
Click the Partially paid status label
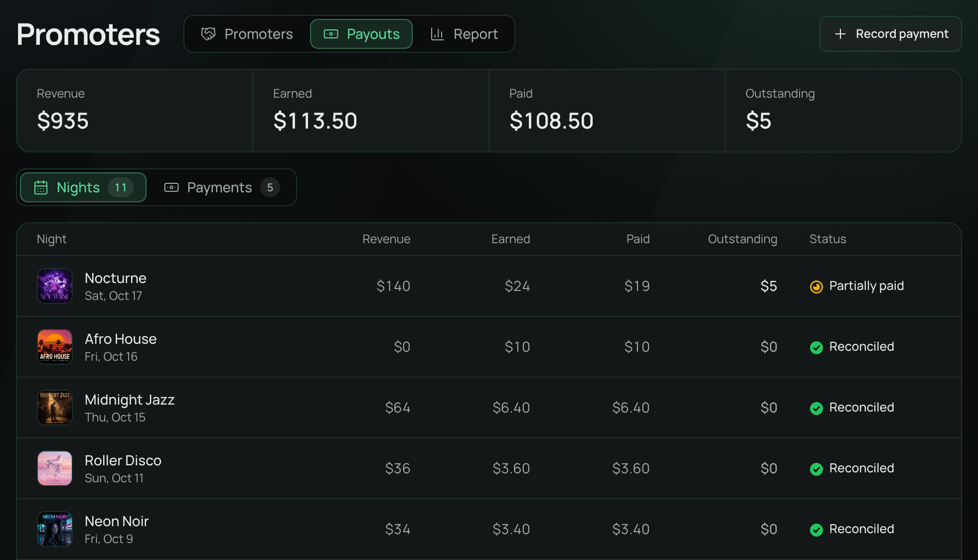point(866,286)
